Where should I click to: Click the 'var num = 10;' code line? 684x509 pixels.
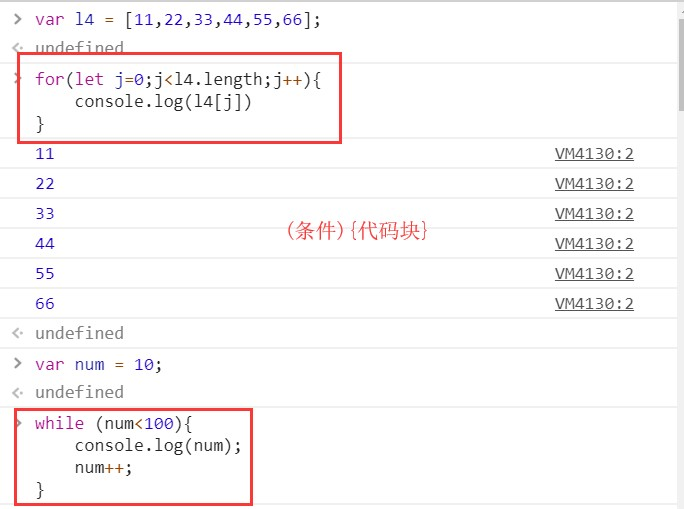point(99,365)
